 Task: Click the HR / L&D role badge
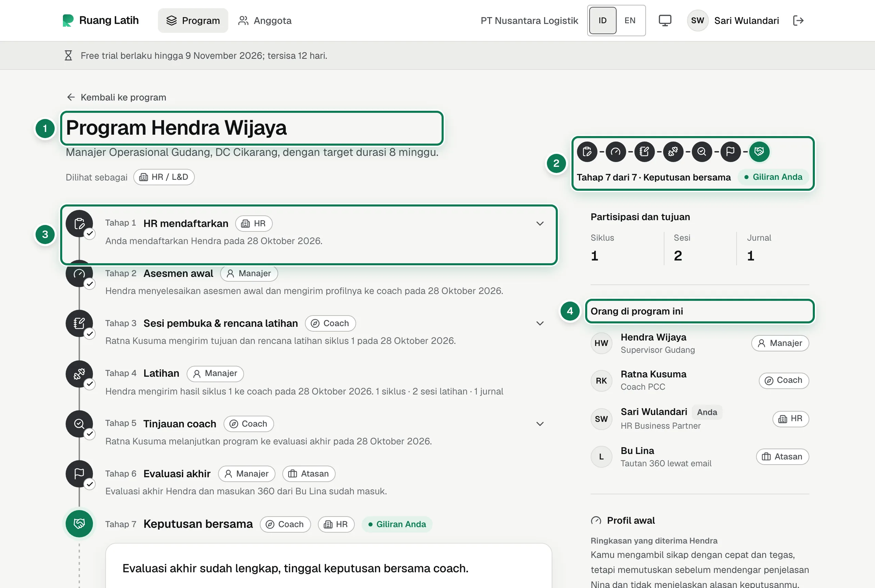164,177
